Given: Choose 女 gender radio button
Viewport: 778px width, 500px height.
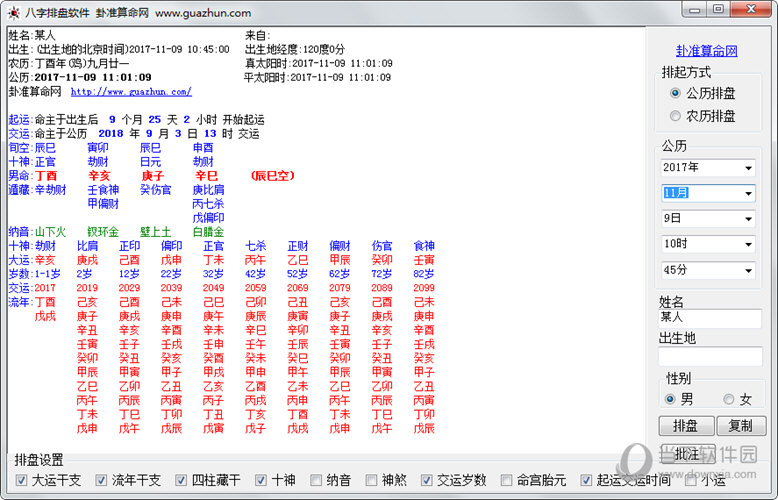Looking at the screenshot, I should coord(729,399).
